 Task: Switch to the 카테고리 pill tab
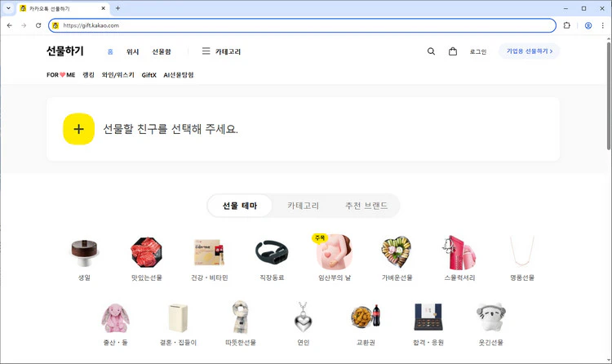[x=303, y=206]
